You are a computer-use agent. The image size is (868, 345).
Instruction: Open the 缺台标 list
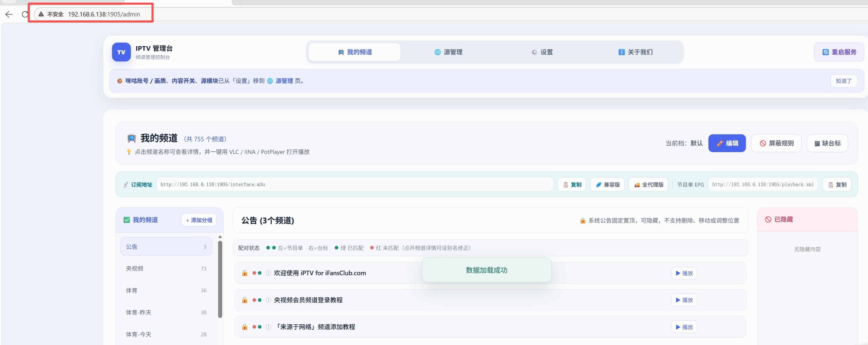point(827,143)
